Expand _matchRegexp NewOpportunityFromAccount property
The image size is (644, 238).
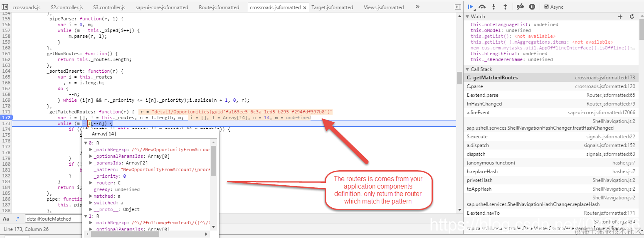click(x=91, y=150)
